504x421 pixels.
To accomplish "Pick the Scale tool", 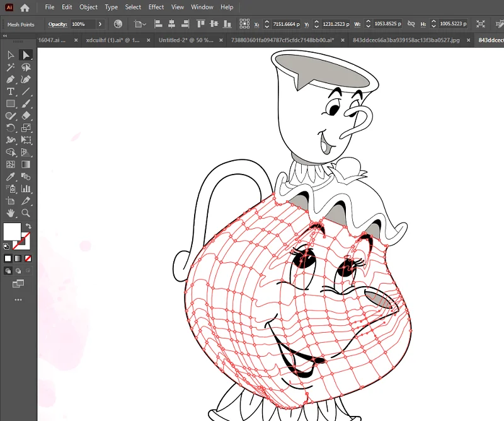I will (26, 128).
